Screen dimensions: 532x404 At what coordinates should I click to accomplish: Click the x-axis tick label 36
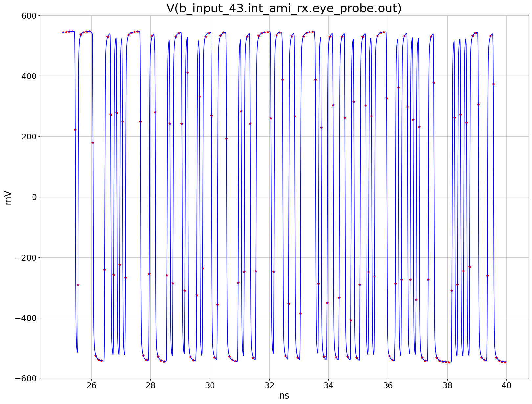tap(388, 386)
